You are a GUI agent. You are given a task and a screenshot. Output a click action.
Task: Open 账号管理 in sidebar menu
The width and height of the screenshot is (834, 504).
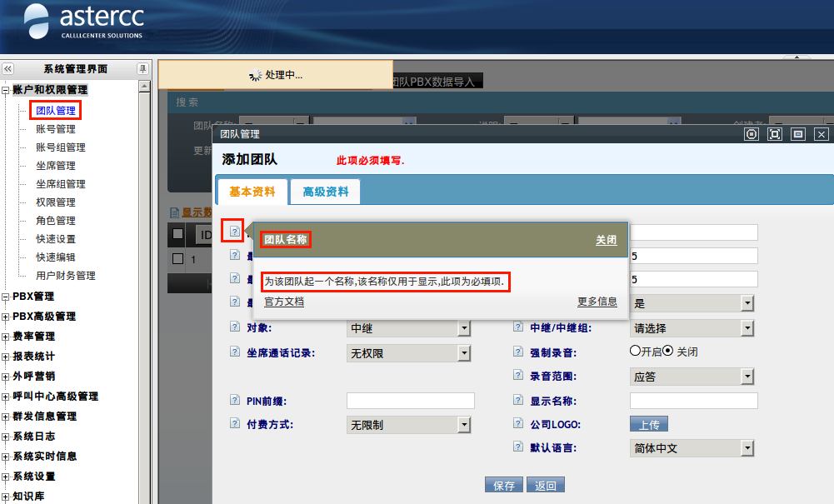(x=56, y=129)
